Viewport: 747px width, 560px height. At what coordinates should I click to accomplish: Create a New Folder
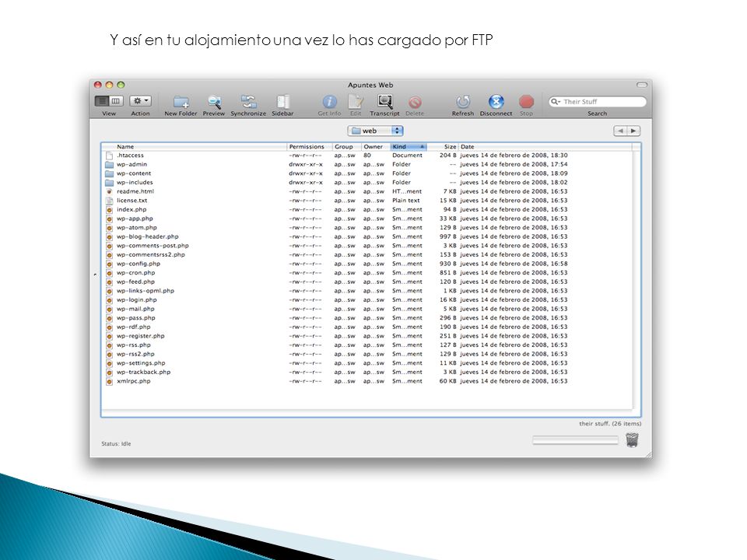click(x=181, y=102)
